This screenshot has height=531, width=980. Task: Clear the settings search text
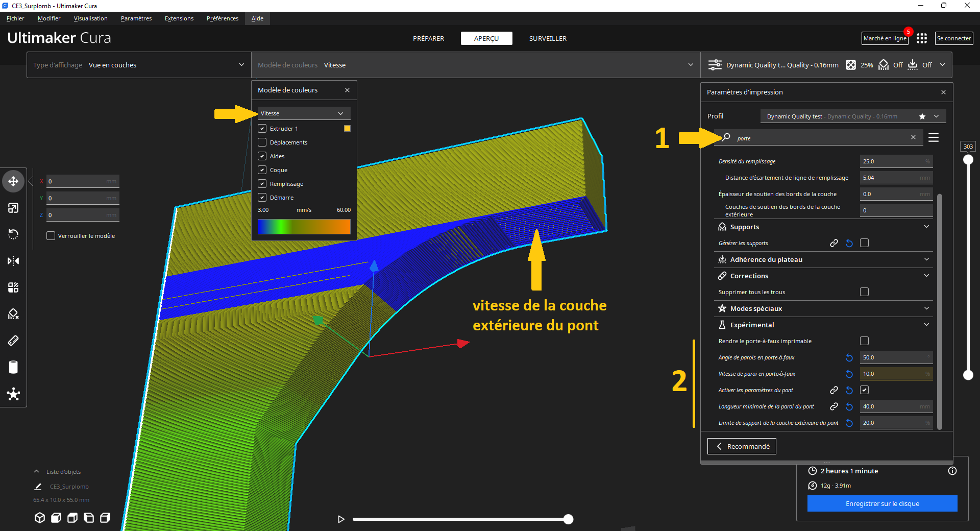(913, 137)
